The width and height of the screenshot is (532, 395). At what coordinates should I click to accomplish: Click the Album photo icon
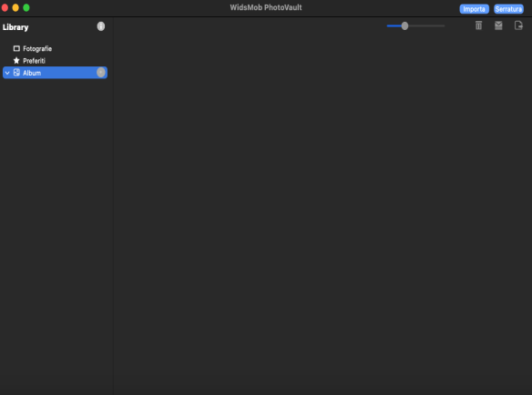[16, 73]
